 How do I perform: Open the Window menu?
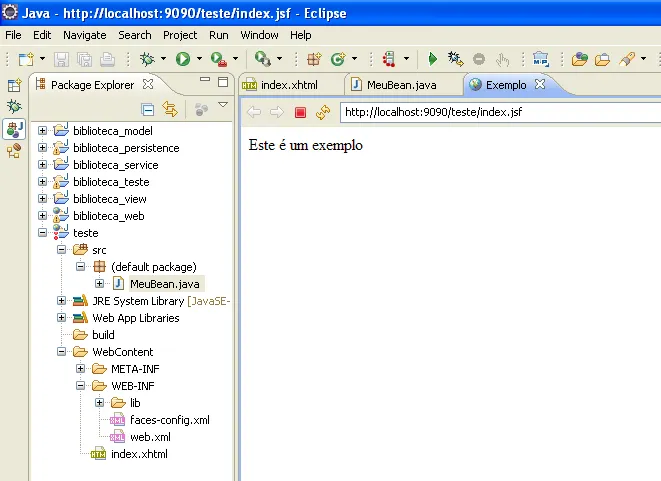(x=259, y=35)
